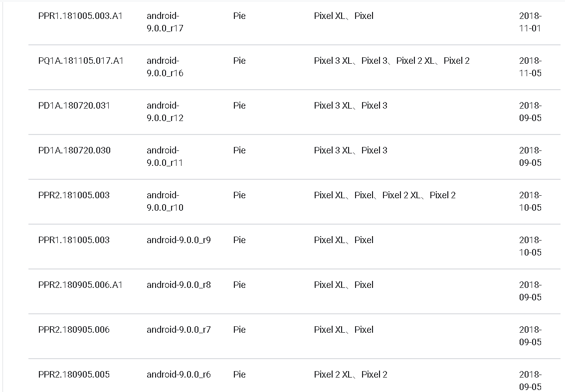This screenshot has height=392, width=565.
Task: Select the android-9.0.0_r16 tag text
Action: pos(165,67)
